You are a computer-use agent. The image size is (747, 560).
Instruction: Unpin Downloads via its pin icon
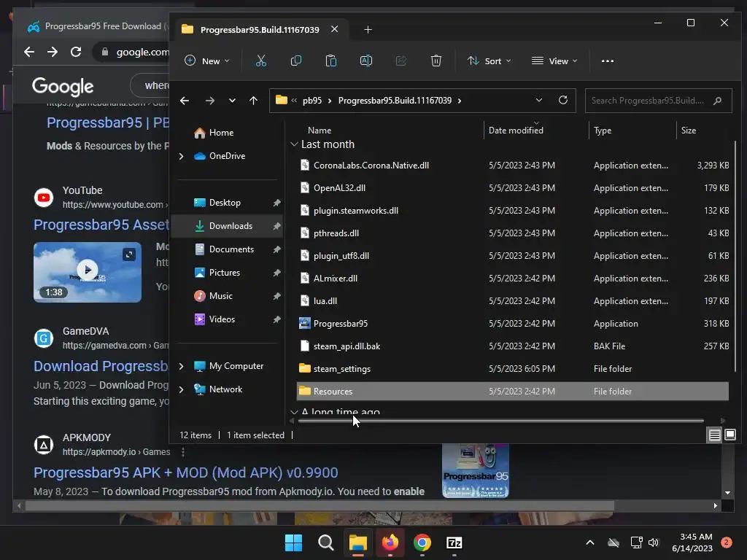coord(276,226)
